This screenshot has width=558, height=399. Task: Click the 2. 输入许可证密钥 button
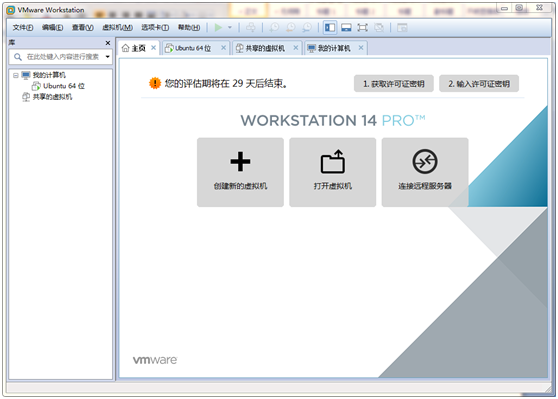(479, 84)
